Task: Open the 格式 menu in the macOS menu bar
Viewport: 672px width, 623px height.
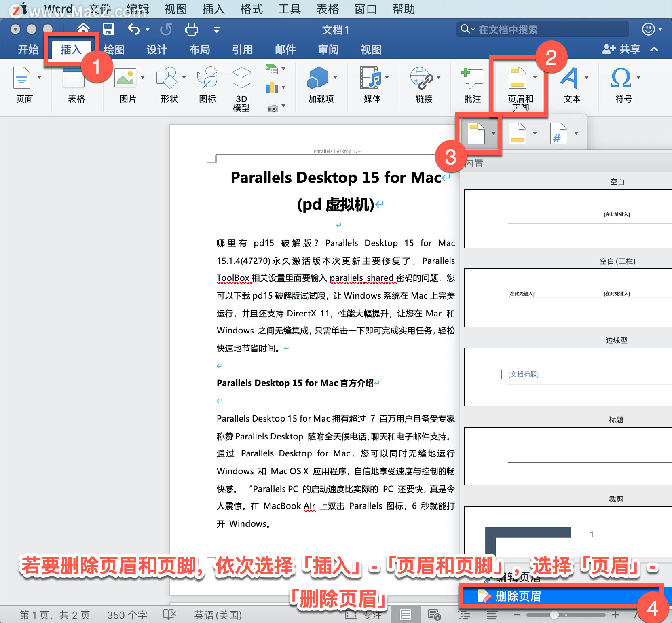Action: tap(251, 9)
